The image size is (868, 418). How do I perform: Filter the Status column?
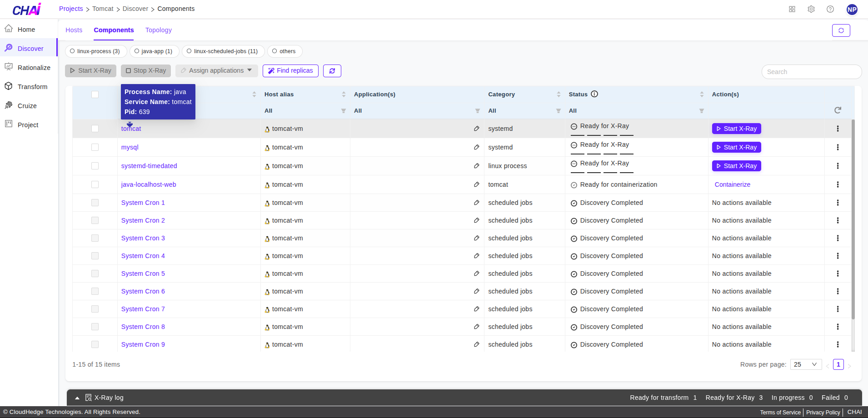pos(702,111)
